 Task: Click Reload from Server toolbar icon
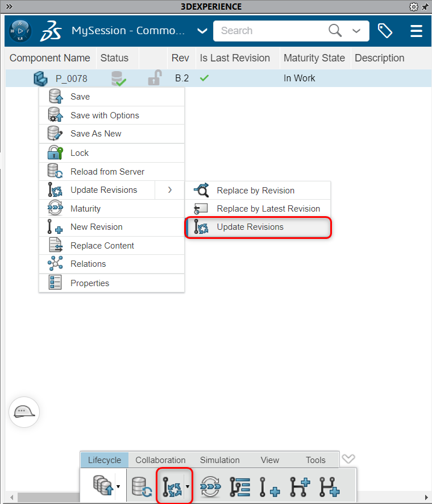tap(142, 486)
